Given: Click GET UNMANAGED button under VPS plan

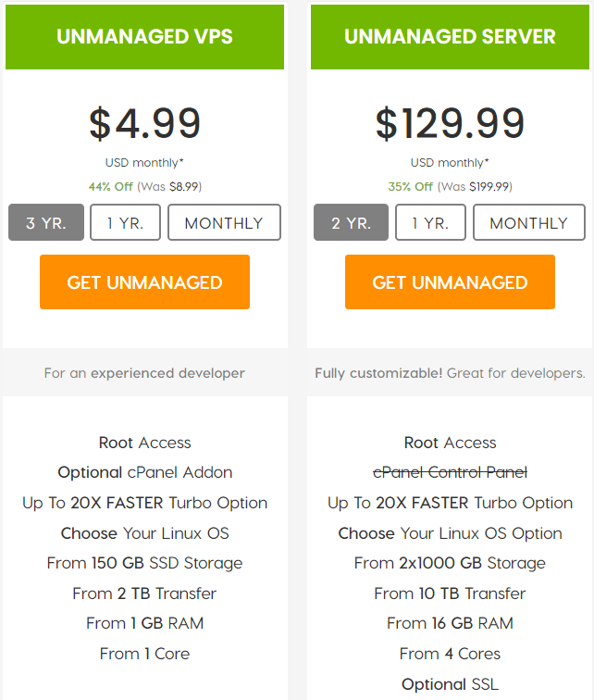Looking at the screenshot, I should tap(144, 282).
